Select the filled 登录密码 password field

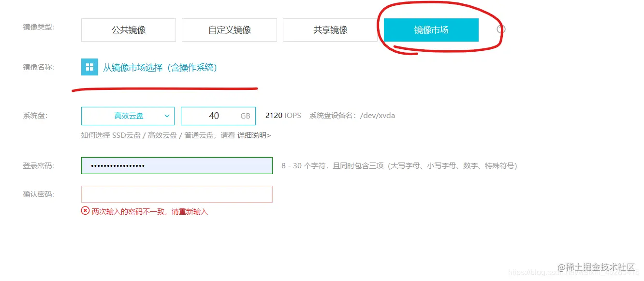(177, 166)
